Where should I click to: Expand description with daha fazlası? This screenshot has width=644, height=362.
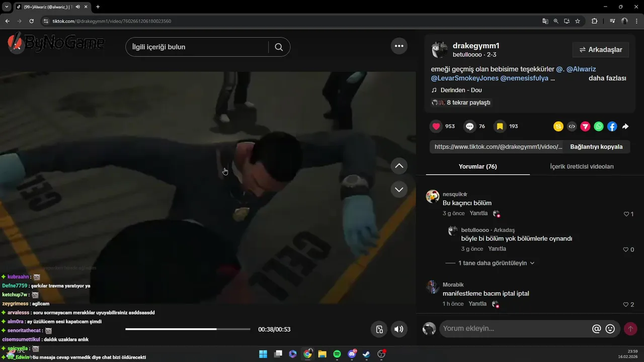pyautogui.click(x=607, y=78)
